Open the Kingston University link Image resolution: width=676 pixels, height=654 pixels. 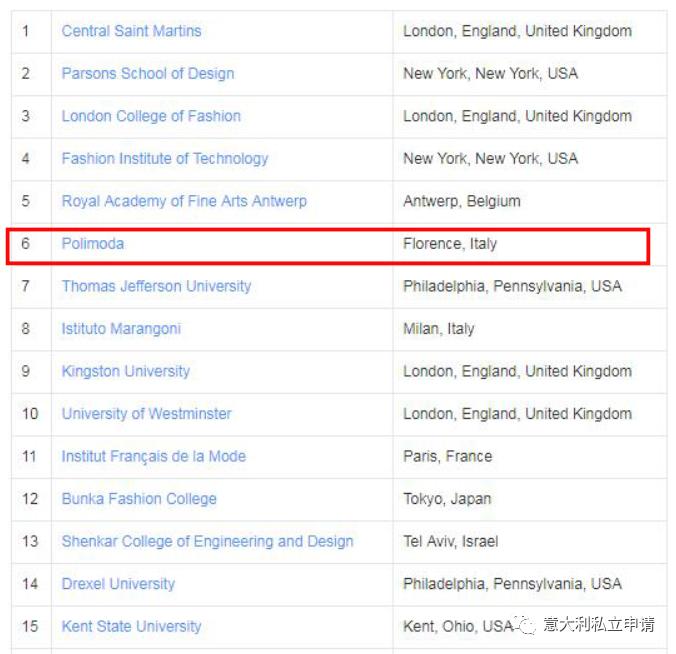[125, 371]
